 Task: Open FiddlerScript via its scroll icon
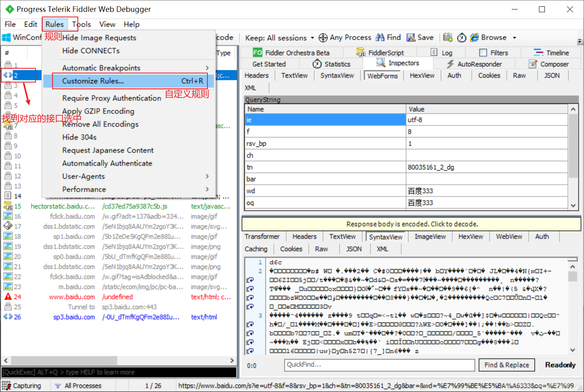click(x=360, y=53)
